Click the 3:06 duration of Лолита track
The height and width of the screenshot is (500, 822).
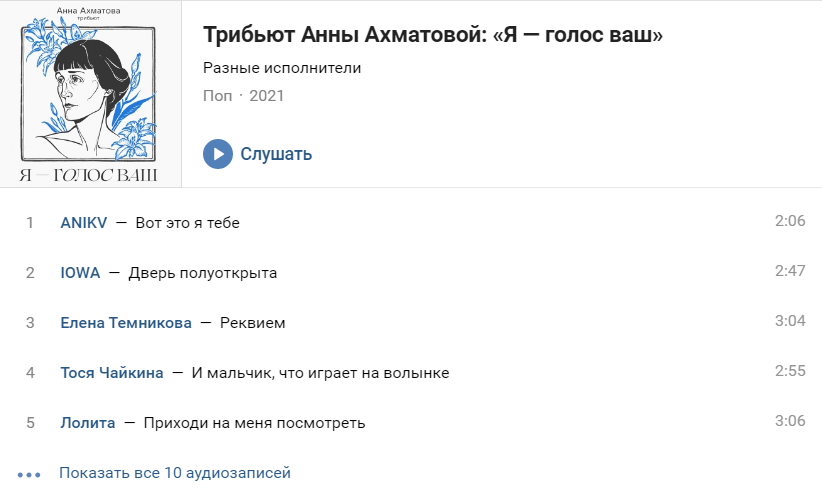[x=790, y=421]
